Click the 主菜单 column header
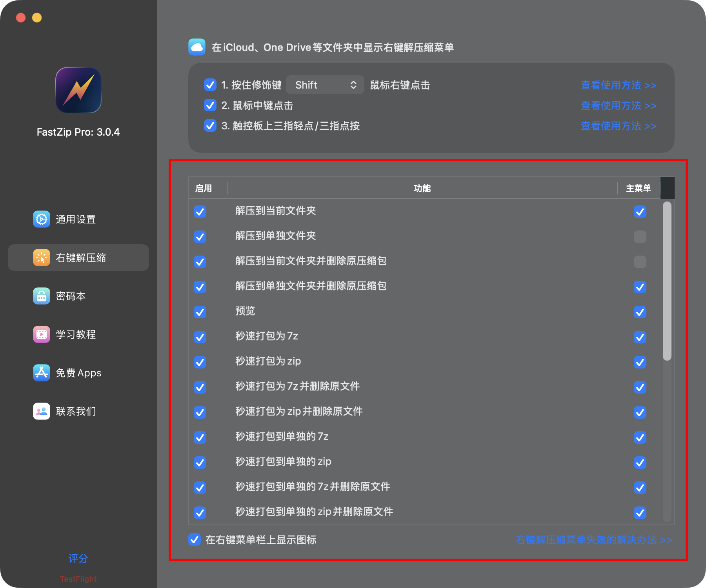 638,189
